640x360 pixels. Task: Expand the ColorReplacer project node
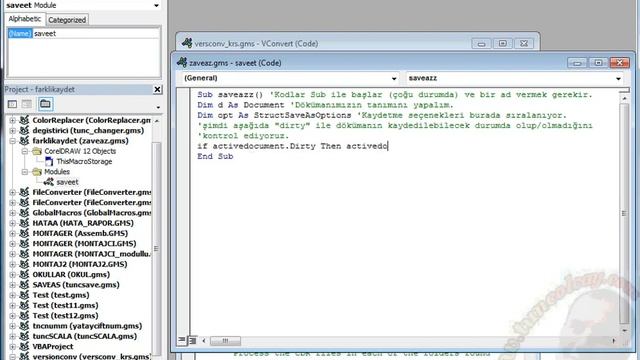point(13,120)
